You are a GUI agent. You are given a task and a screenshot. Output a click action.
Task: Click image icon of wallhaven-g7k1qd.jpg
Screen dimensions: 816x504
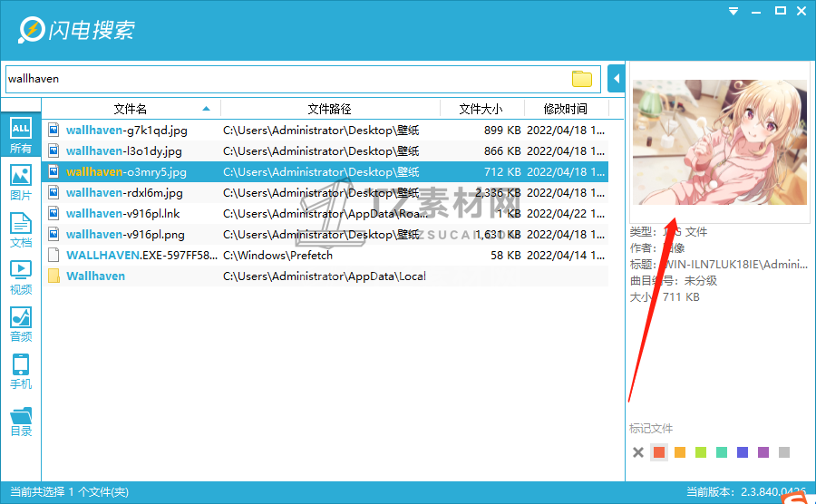53,130
